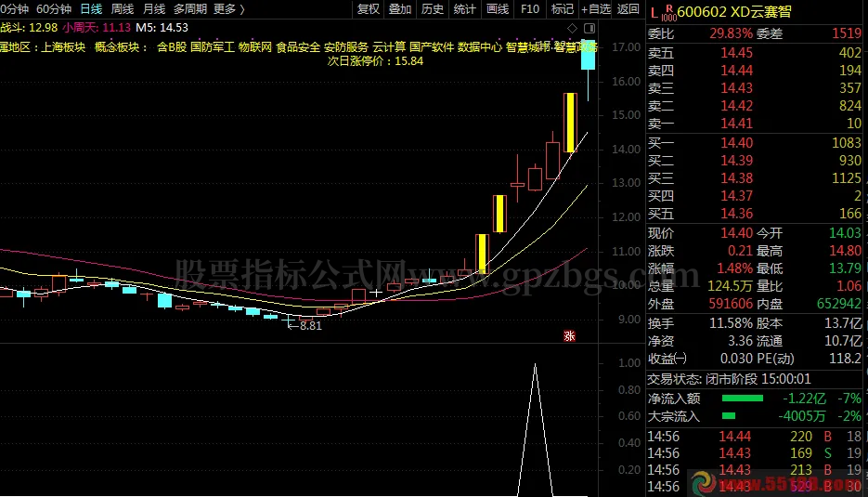Image resolution: width=868 pixels, height=497 pixels.
Task: Open the 标记 marking tool
Action: tap(562, 9)
